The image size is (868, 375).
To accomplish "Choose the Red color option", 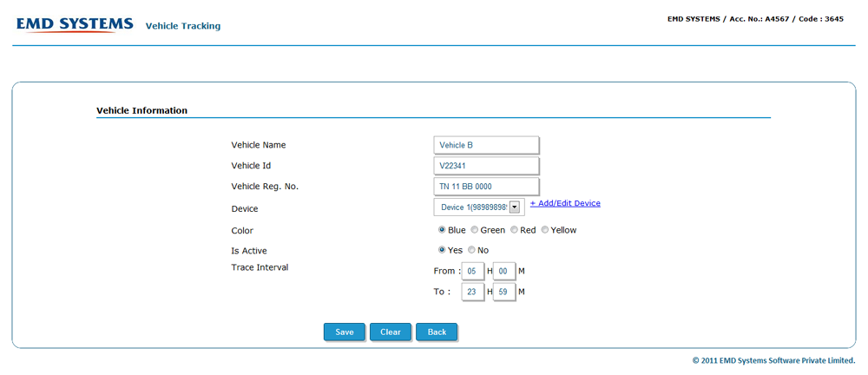I will 514,230.
